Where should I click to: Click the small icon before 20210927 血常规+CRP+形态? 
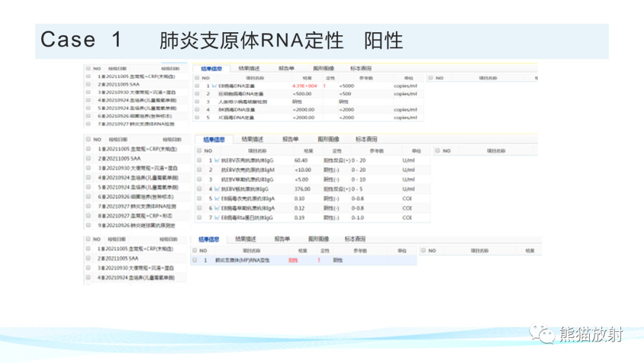[x=104, y=216]
